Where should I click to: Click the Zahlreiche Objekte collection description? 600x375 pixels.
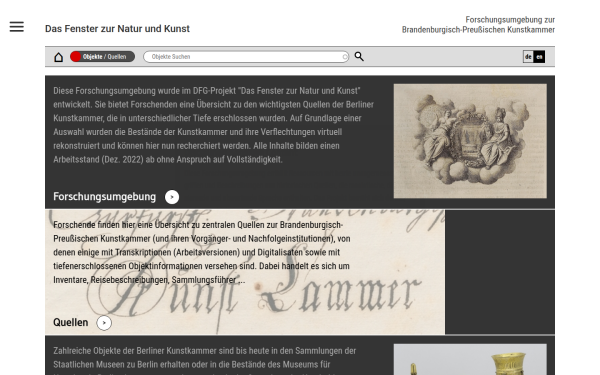point(205,360)
